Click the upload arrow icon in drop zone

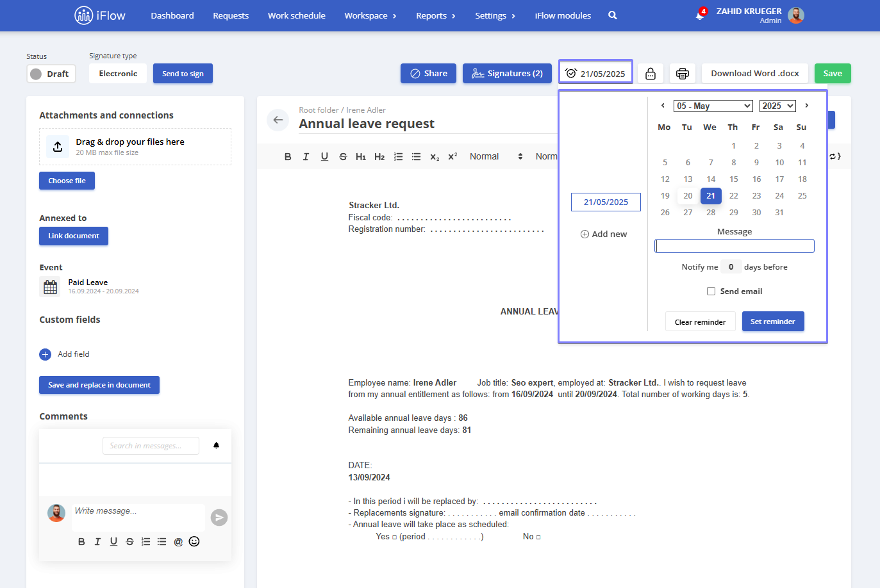[x=58, y=147]
